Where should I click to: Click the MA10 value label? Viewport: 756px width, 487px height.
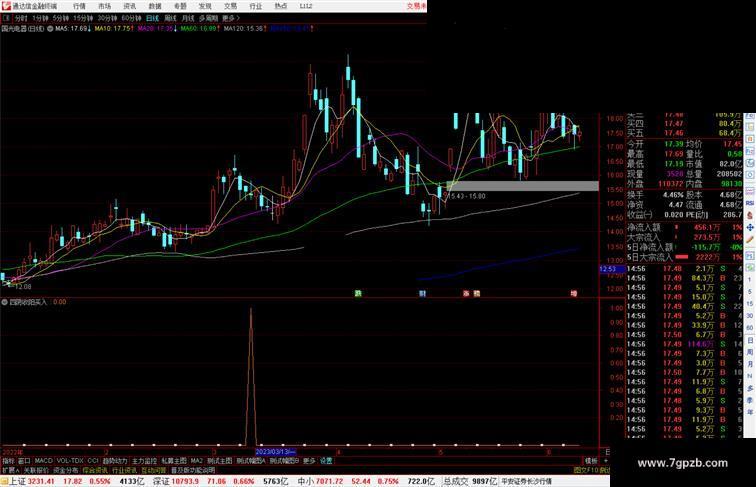[113, 29]
